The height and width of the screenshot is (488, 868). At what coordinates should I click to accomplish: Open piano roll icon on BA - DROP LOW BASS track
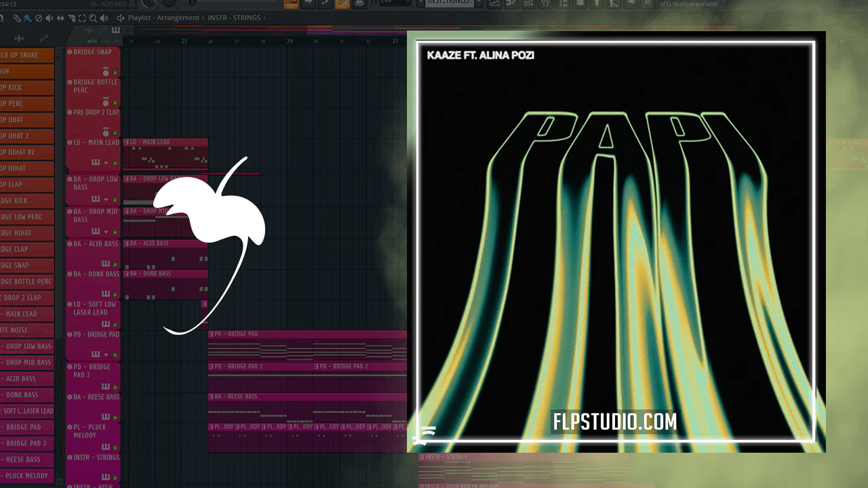pos(96,199)
